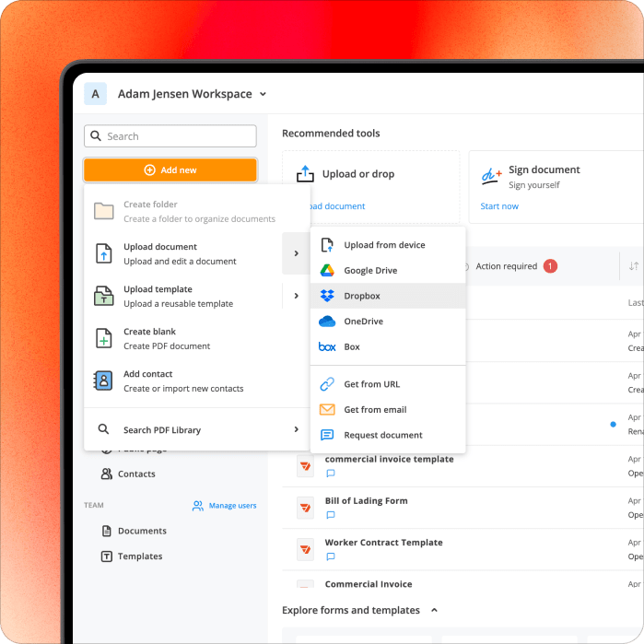Click the Start now link
The image size is (644, 644).
click(499, 206)
